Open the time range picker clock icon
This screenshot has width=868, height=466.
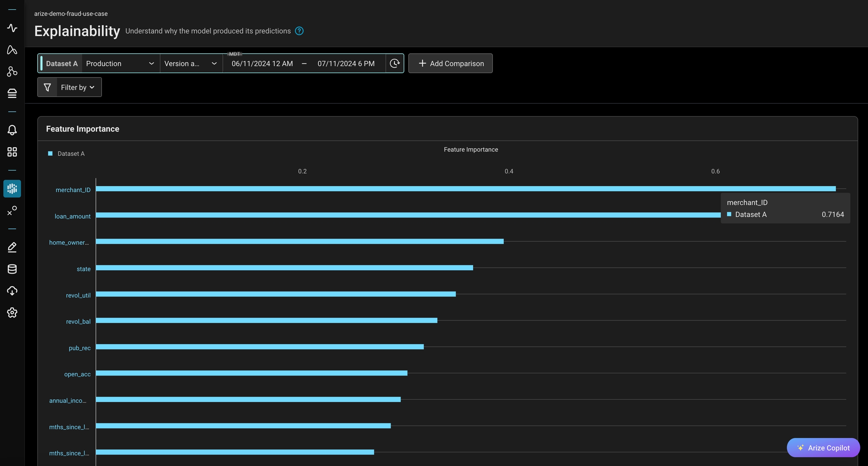tap(394, 63)
